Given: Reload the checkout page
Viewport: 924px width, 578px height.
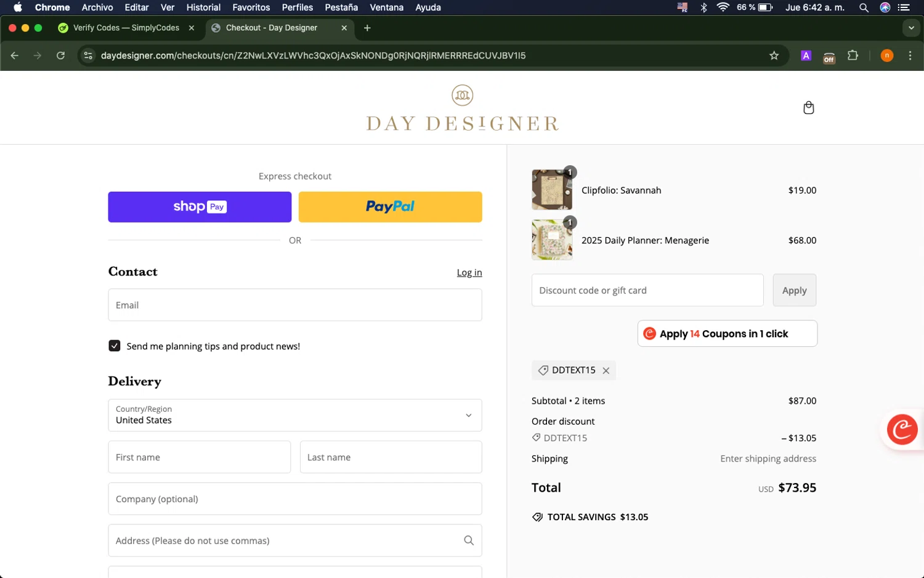Looking at the screenshot, I should (60, 55).
